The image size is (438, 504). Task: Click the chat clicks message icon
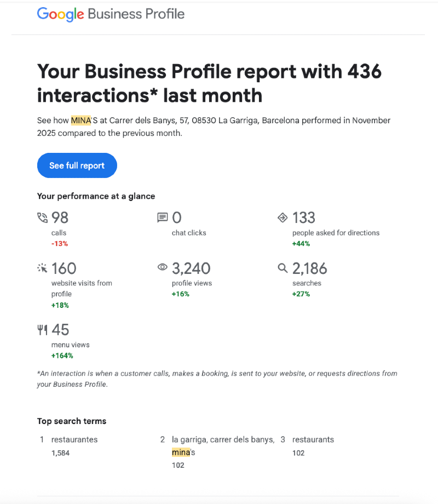coord(163,218)
